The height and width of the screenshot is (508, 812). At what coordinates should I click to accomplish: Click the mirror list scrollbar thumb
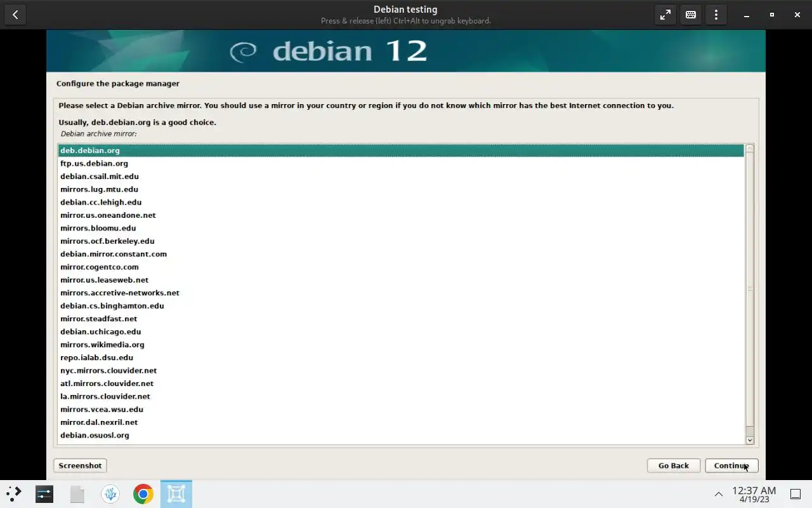[x=750, y=289]
